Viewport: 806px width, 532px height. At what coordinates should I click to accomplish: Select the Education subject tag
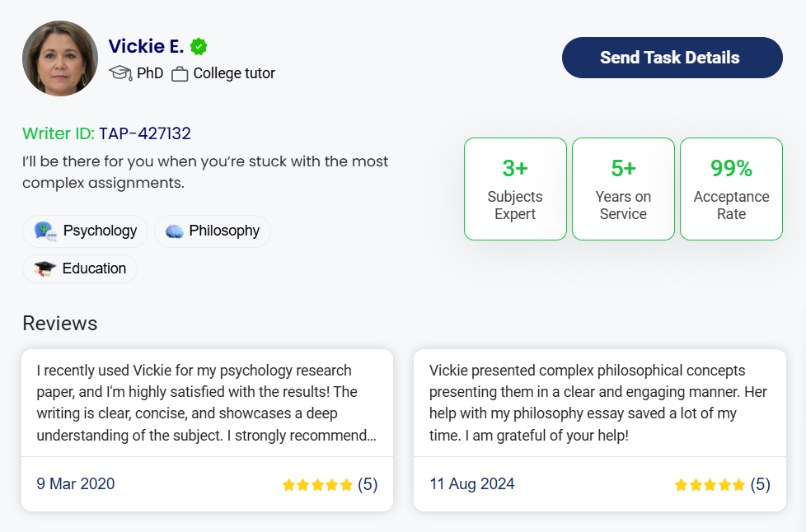tap(80, 268)
